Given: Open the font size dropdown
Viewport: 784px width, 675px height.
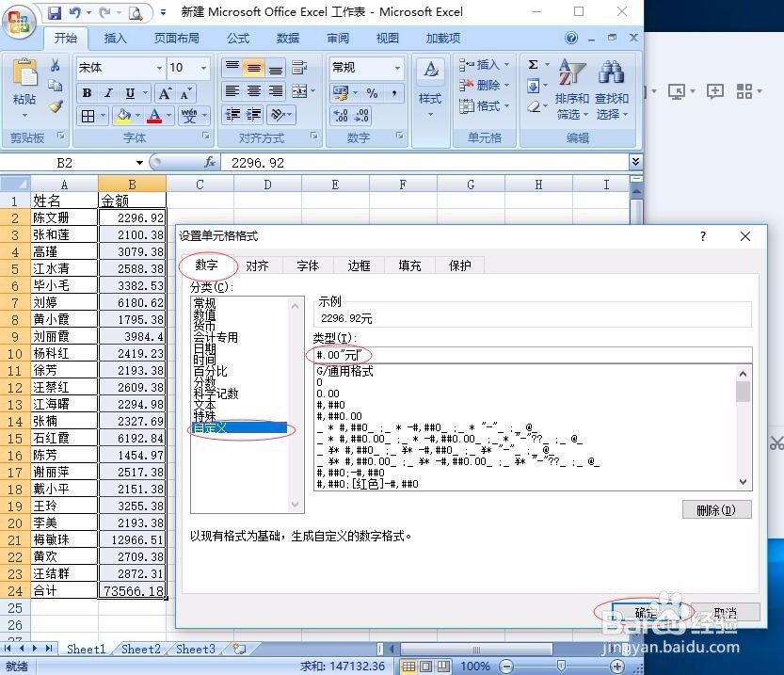Looking at the screenshot, I should click(203, 68).
